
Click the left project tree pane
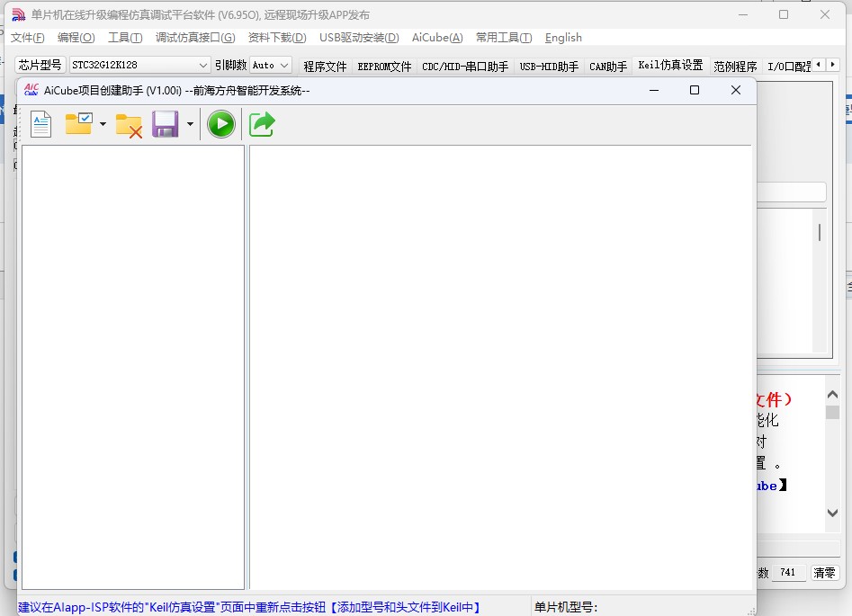tap(133, 367)
